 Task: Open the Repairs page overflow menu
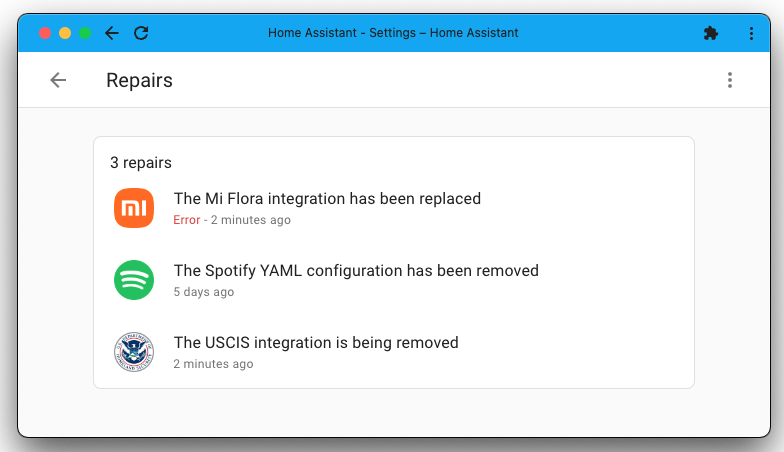click(x=730, y=80)
